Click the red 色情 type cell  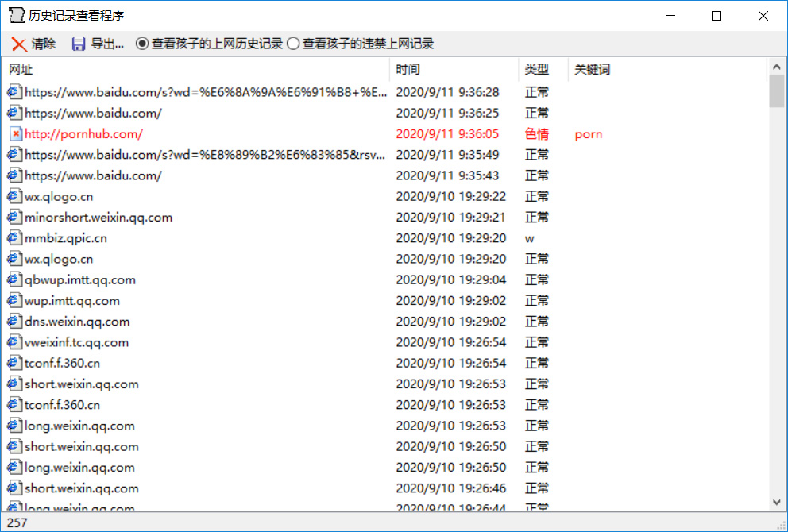click(x=537, y=134)
